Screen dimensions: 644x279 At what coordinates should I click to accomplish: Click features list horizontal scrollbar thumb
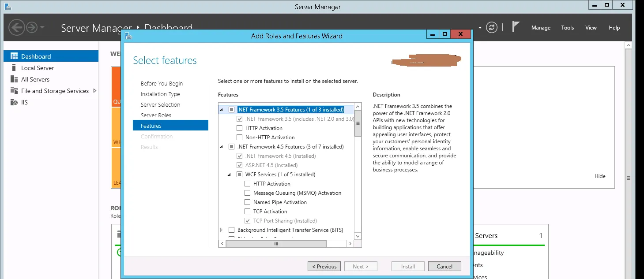[276, 243]
